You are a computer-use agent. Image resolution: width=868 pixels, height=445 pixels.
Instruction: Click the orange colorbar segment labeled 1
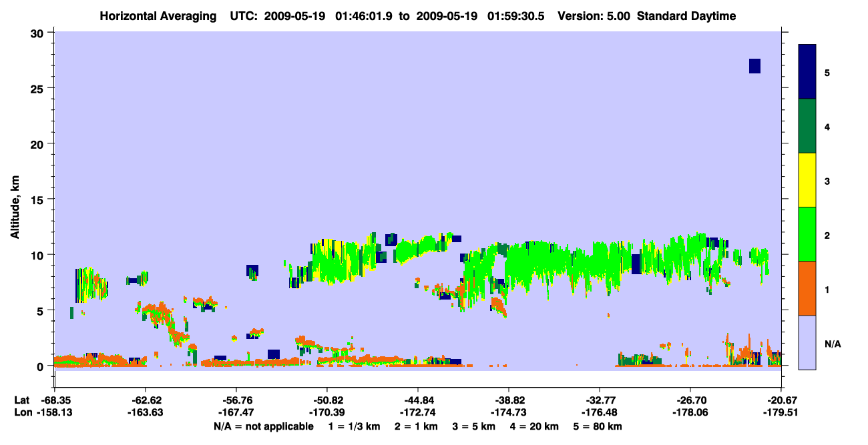coord(807,288)
